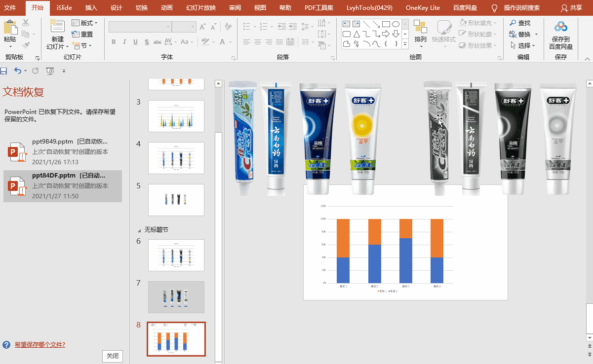Select slide 7 thumbnail
The image size is (593, 364).
pyautogui.click(x=176, y=297)
